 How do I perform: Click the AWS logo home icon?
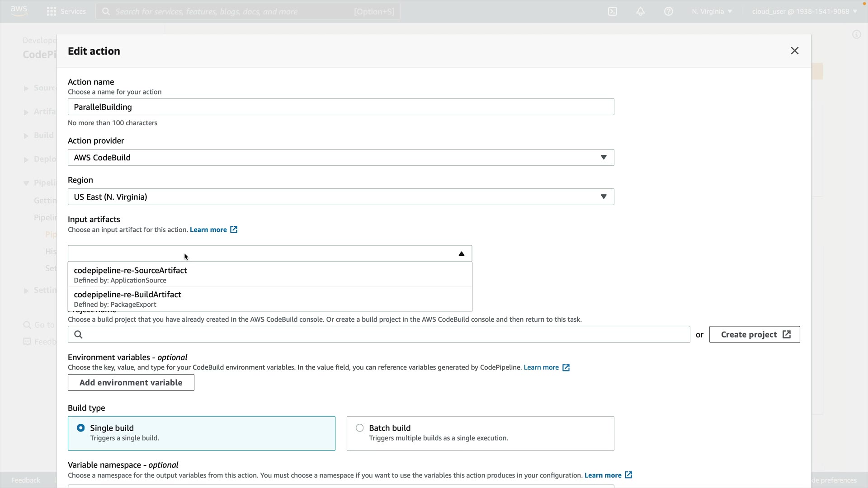[19, 10]
